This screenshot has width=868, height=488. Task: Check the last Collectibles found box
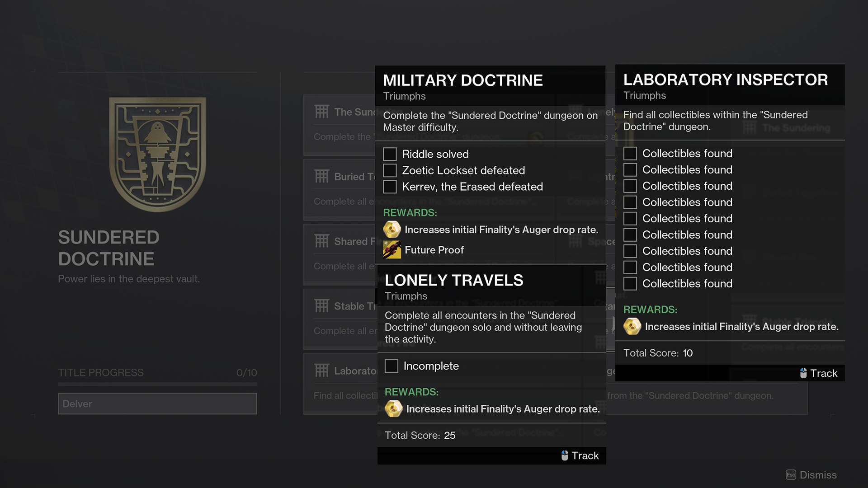click(630, 283)
